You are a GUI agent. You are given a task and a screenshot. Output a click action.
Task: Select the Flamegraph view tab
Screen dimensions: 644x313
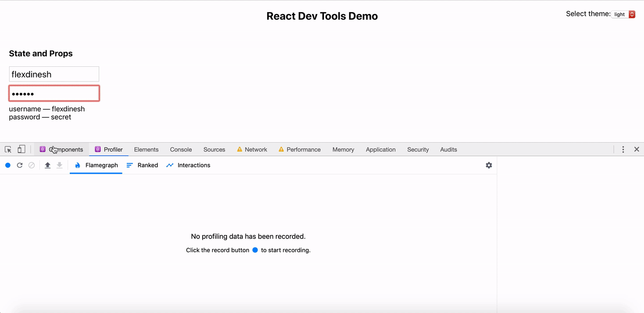[96, 165]
